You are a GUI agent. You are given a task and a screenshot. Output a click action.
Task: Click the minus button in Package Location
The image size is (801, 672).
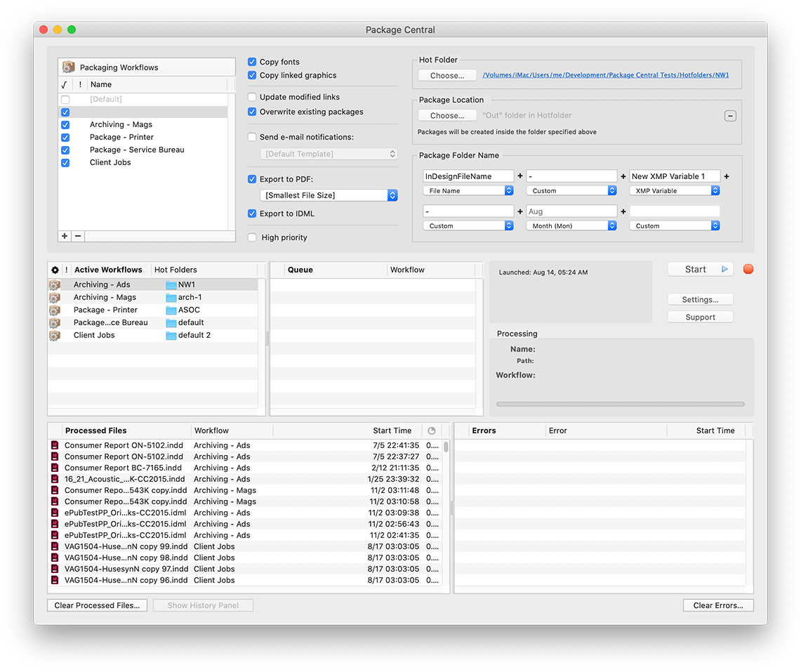tap(730, 116)
